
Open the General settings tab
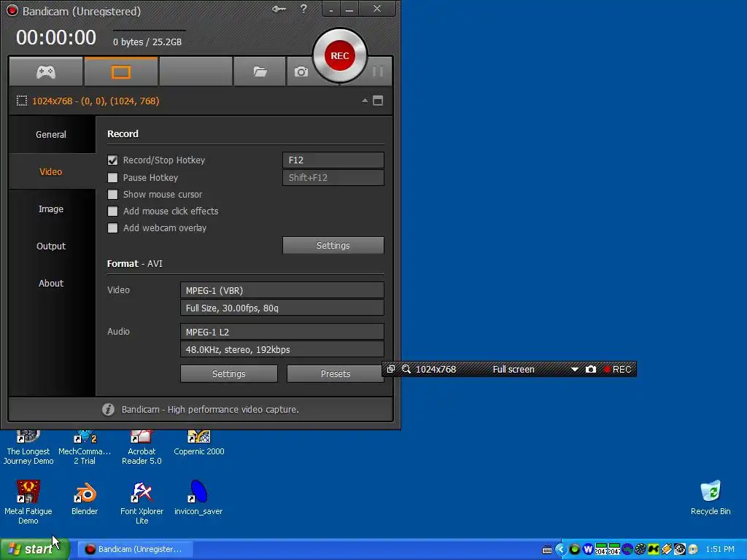(x=51, y=134)
